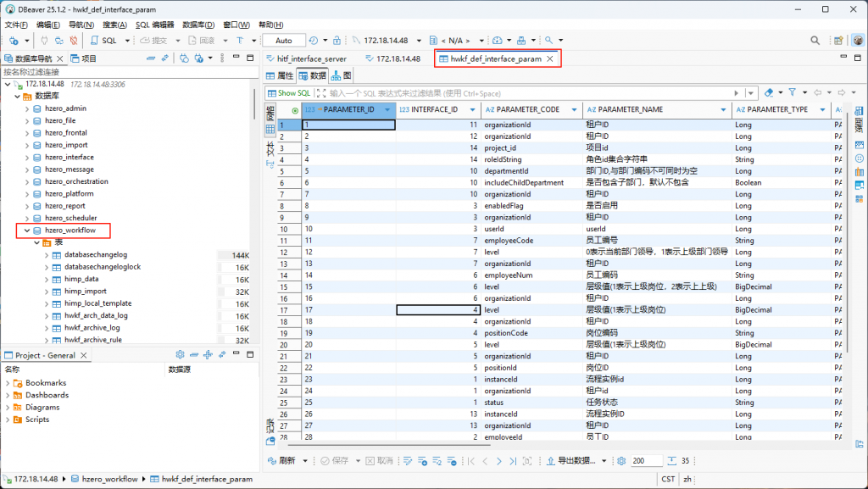868x489 pixels.
Task: Open the PARAMETER_CODE column dropdown arrow
Action: [575, 110]
